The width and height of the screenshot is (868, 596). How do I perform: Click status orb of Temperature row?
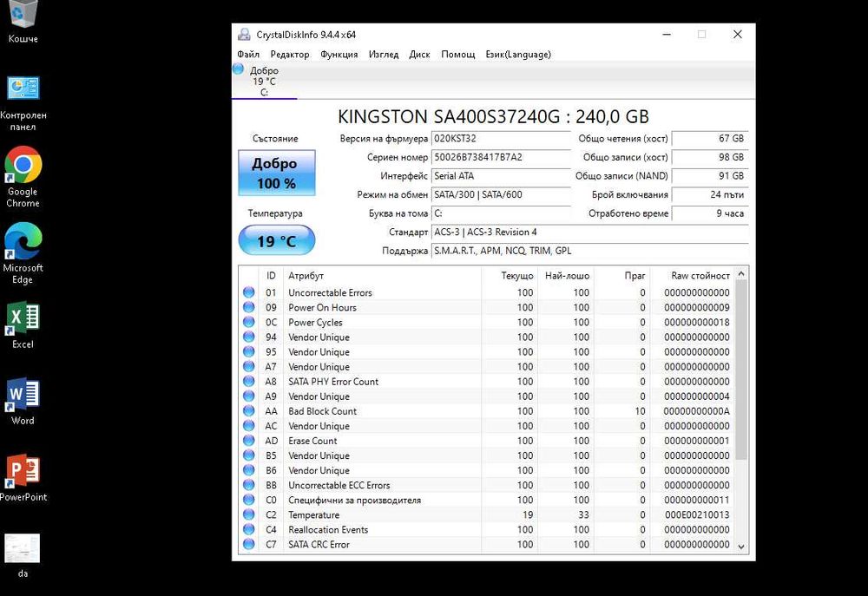point(248,514)
